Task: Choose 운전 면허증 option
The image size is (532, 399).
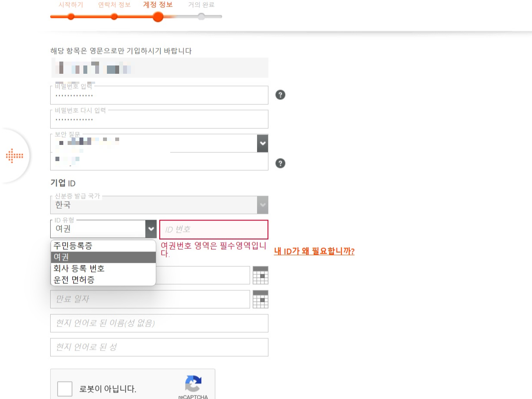Action: click(x=103, y=279)
